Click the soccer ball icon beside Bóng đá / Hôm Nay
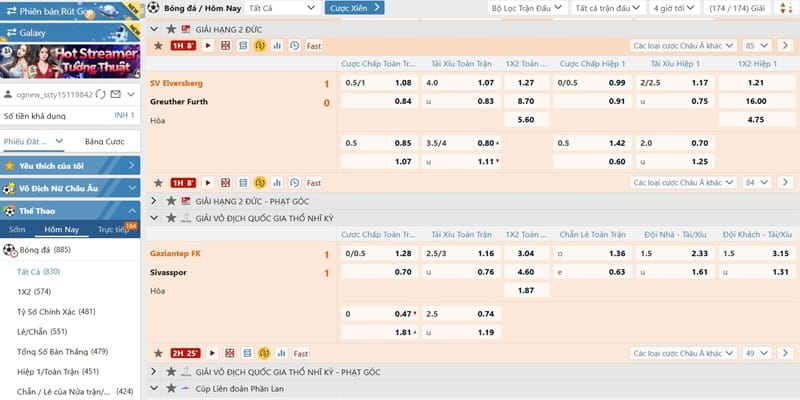800x400 pixels. click(153, 8)
